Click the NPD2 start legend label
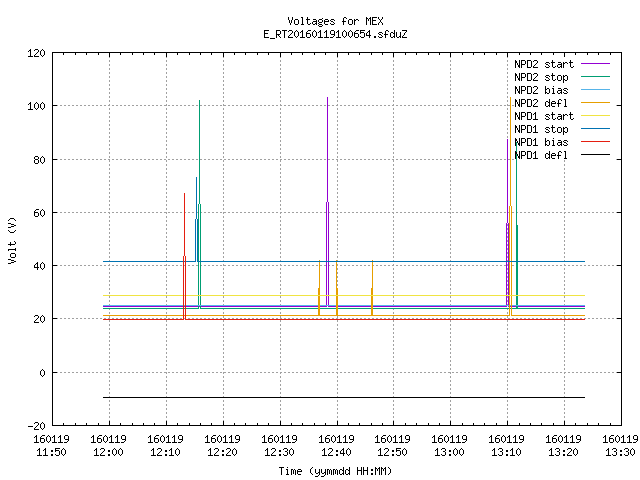Viewport: 640px width, 480px height. coord(544,64)
